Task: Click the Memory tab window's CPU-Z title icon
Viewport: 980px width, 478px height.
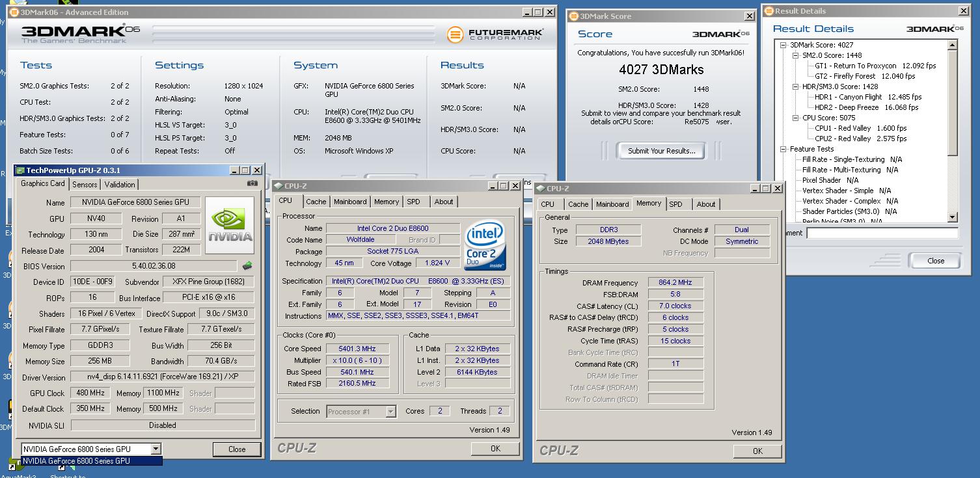Action: 540,189
